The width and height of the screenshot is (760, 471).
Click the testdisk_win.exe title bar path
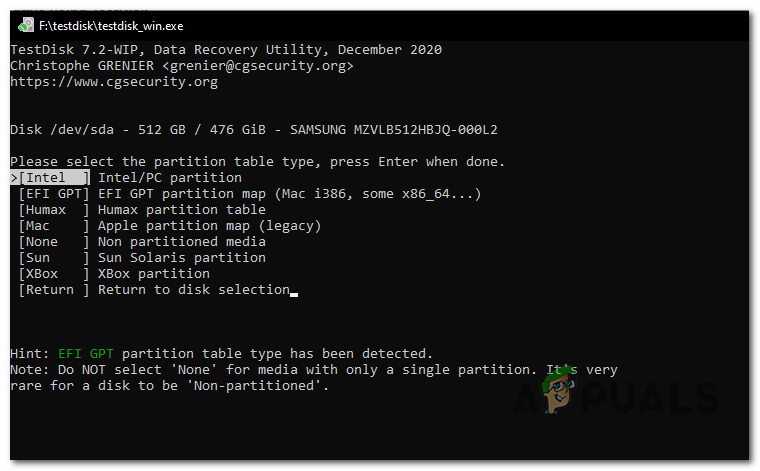click(x=112, y=25)
